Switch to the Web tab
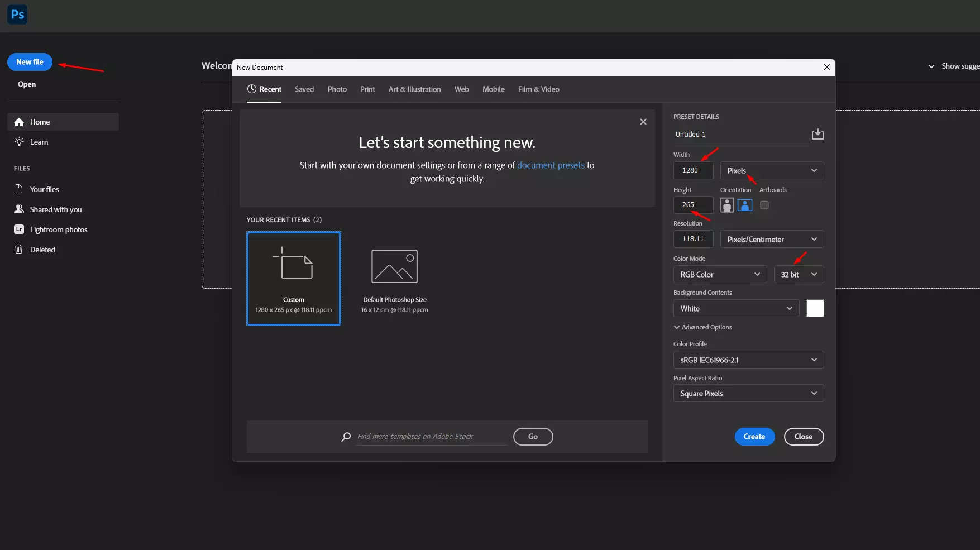Screen dimensions: 980x550 pyautogui.click(x=461, y=89)
